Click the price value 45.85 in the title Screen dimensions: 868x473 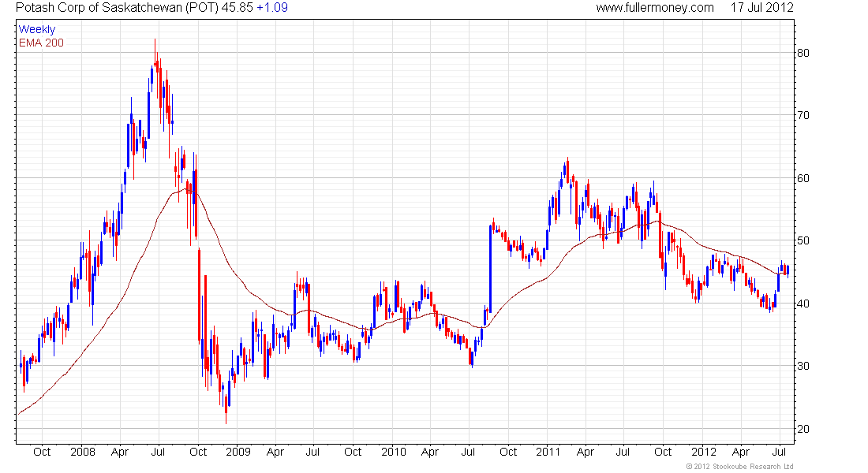point(237,8)
